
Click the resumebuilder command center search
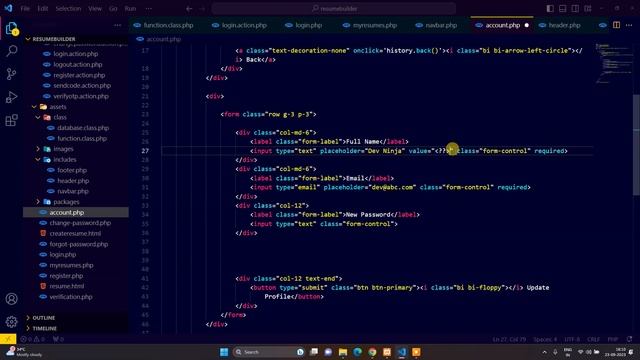[334, 9]
